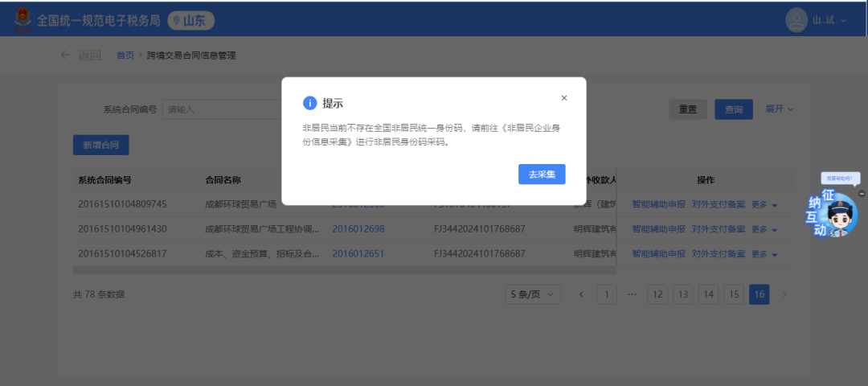
Task: Expand 更多 for row 20161510104961430
Action: 764,229
